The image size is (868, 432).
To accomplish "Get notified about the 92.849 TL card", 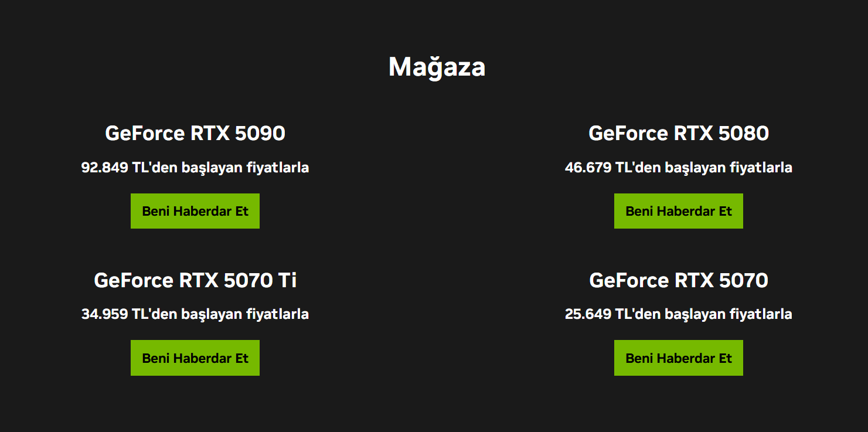I will click(x=195, y=211).
